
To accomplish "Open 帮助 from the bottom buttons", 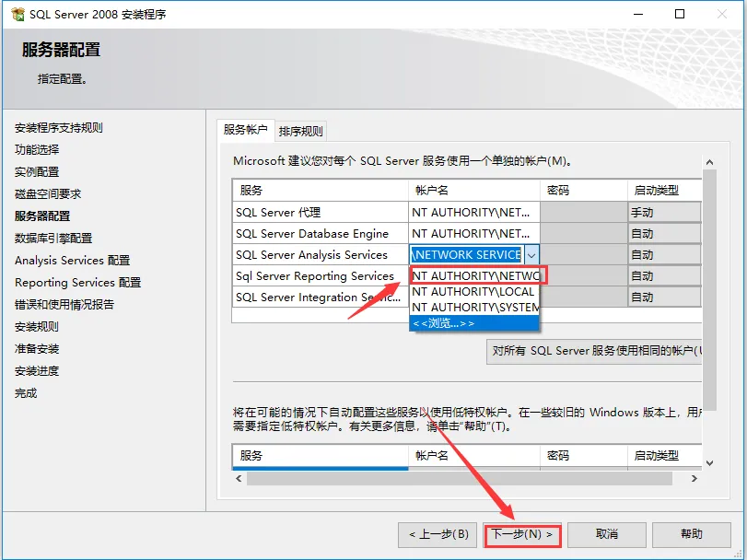I will 691,534.
